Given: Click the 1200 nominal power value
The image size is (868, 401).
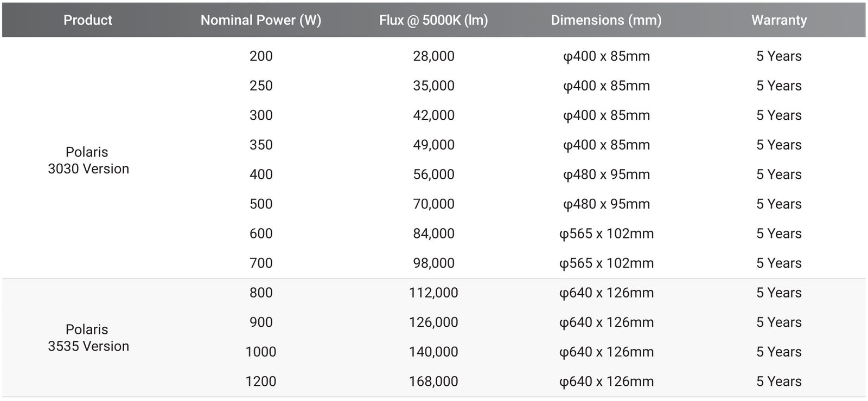Looking at the screenshot, I should coord(261,381).
